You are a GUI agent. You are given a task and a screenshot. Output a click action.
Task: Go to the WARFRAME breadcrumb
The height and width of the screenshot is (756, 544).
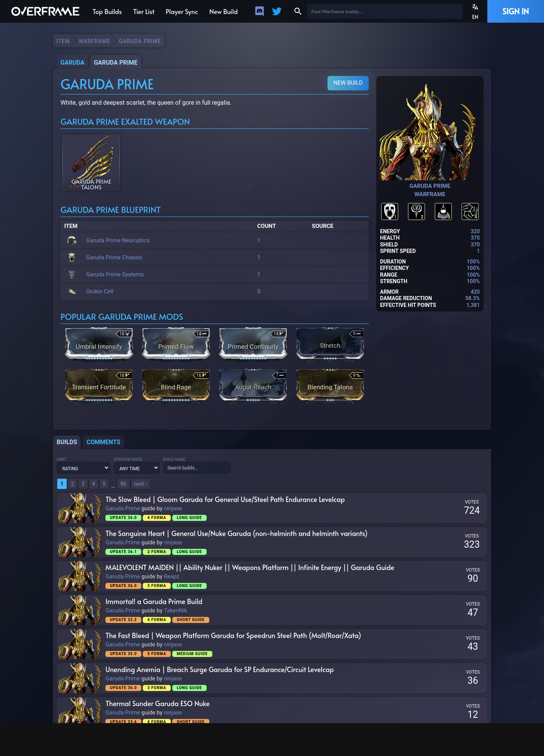pyautogui.click(x=94, y=41)
